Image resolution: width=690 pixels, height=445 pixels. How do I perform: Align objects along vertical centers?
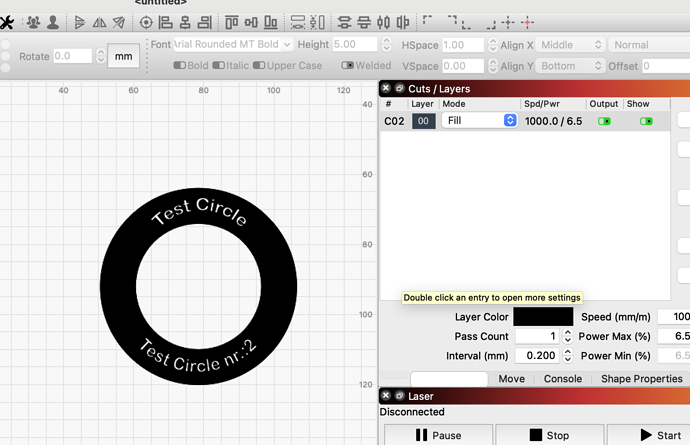[251, 22]
